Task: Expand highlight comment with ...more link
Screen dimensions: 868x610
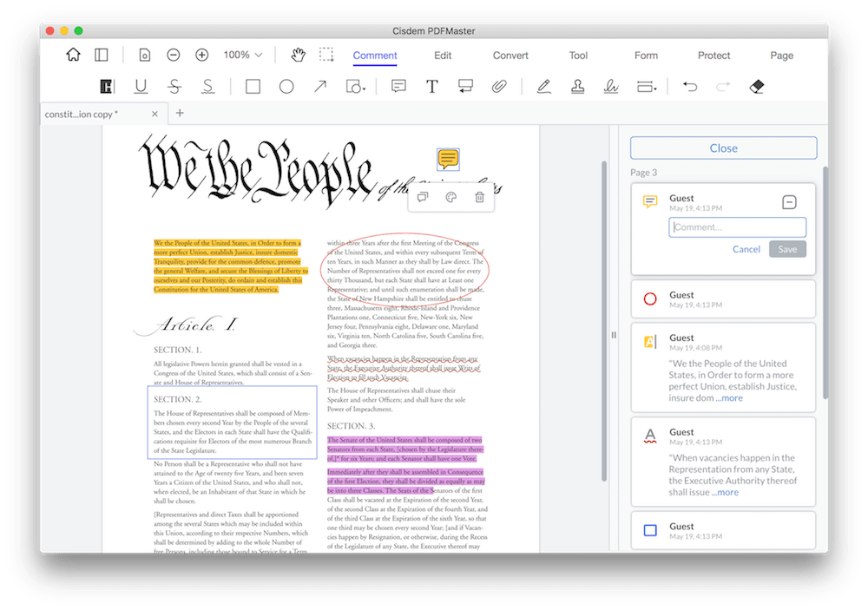Action: 729,398
